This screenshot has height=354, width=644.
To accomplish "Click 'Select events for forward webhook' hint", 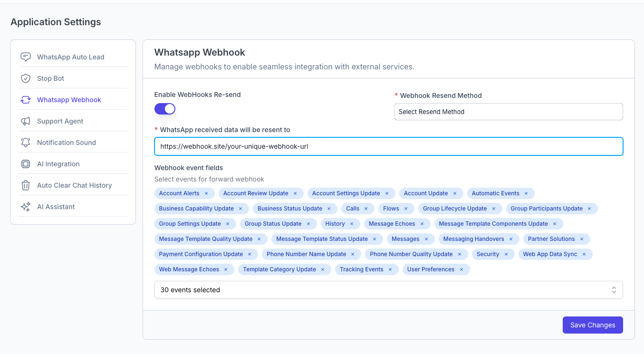I will [209, 179].
